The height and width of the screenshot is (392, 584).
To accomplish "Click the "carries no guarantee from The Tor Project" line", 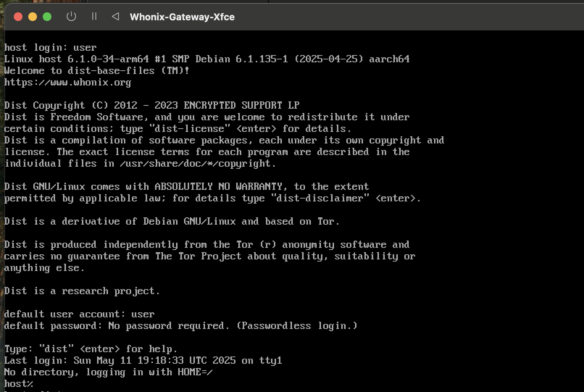I will (x=210, y=256).
